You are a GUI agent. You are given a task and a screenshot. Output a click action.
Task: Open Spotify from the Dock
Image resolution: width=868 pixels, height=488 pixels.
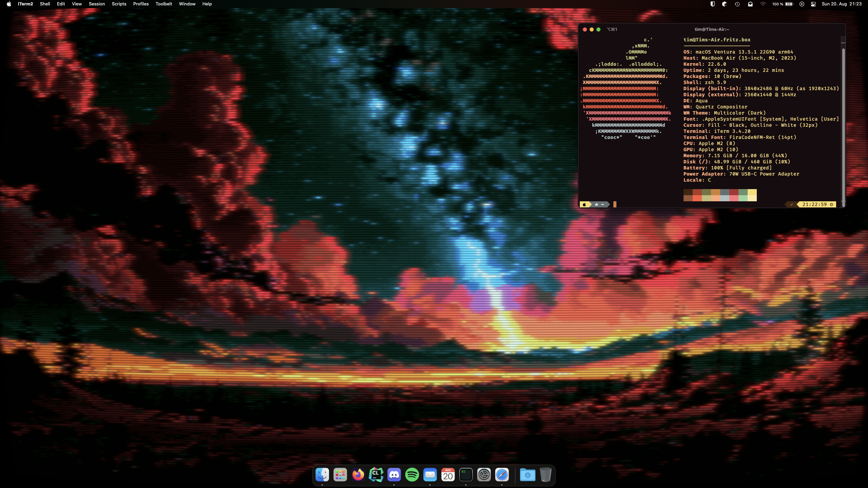pos(412,475)
